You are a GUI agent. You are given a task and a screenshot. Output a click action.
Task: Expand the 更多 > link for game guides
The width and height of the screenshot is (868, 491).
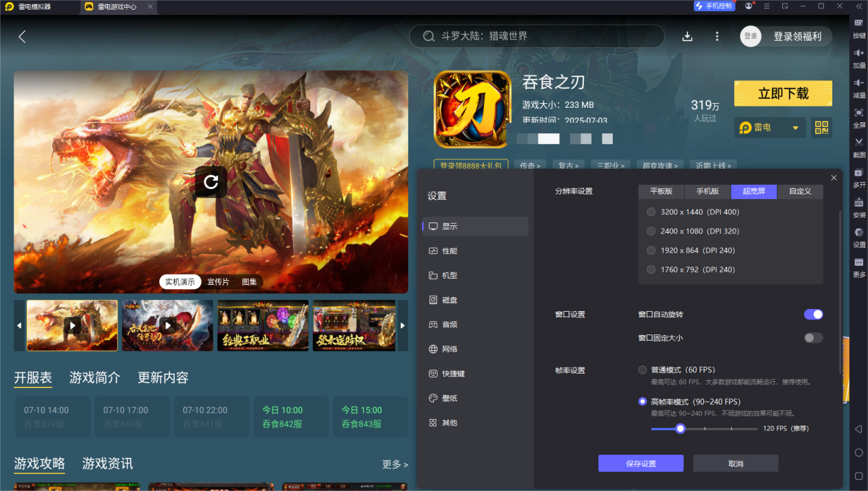tap(395, 465)
